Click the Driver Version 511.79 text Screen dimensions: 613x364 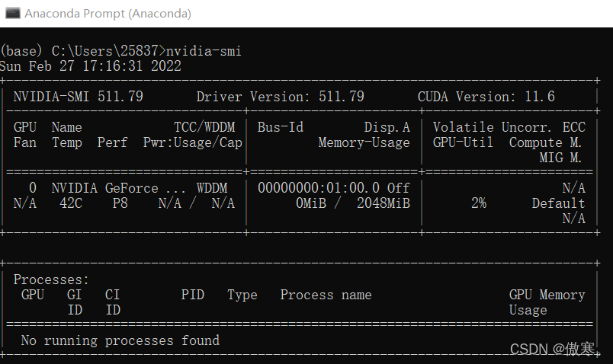pyautogui.click(x=281, y=97)
